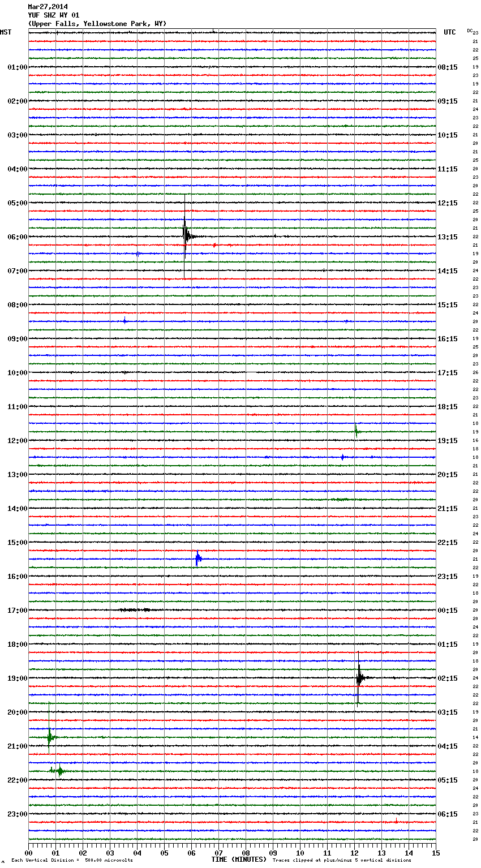
Task: Select the 10:00 MST row label
Action: 18,373
